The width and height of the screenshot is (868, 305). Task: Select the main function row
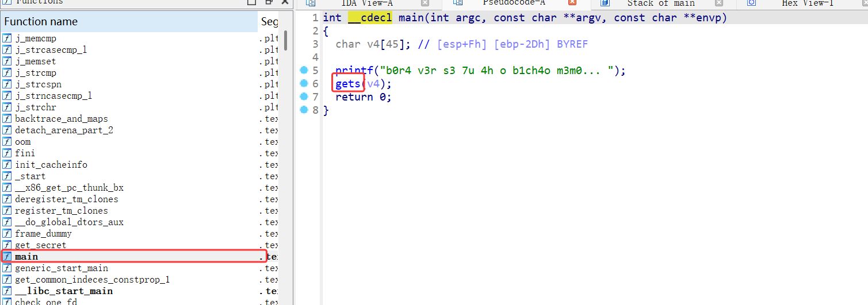click(x=140, y=257)
